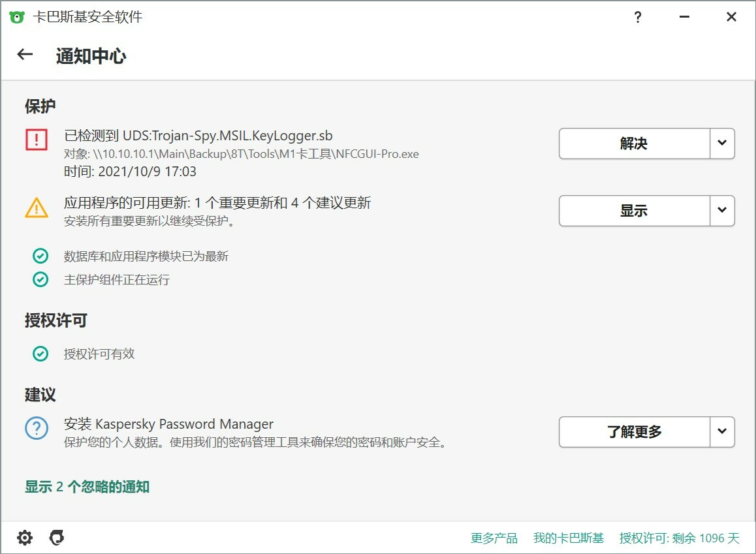Click the 了解更多 button
Image resolution: width=756 pixels, height=554 pixels.
(634, 431)
